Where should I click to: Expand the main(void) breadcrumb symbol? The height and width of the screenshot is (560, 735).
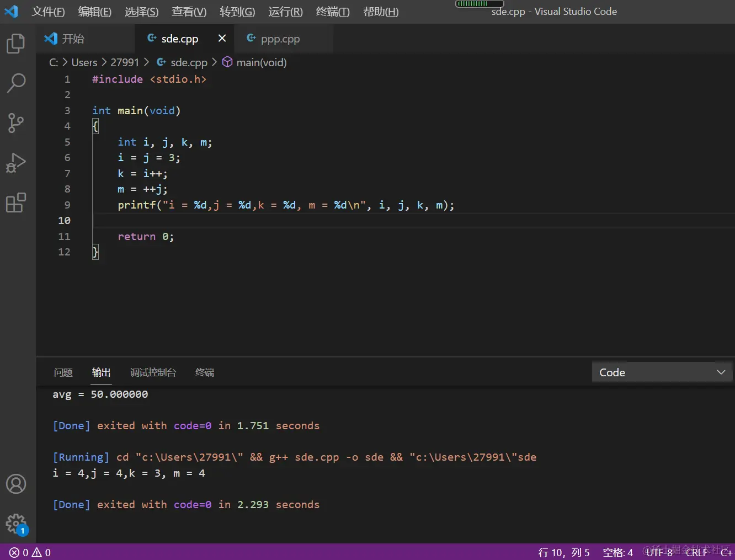point(255,62)
